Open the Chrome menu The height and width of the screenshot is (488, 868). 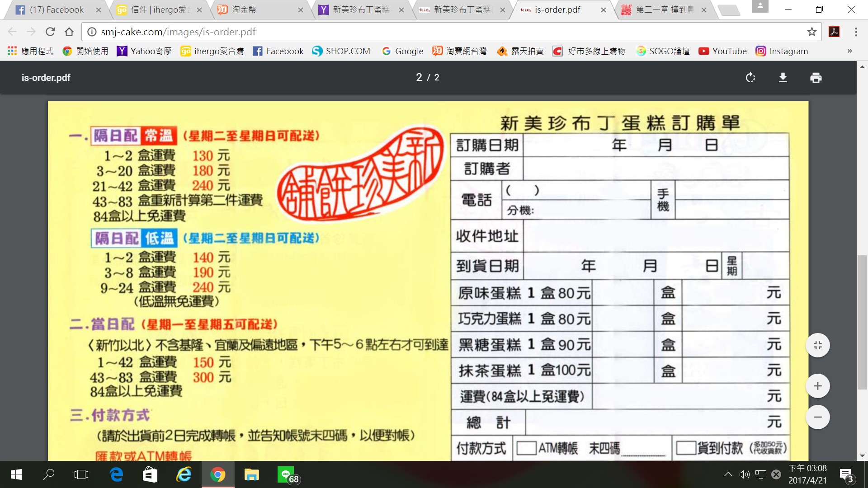tap(856, 32)
